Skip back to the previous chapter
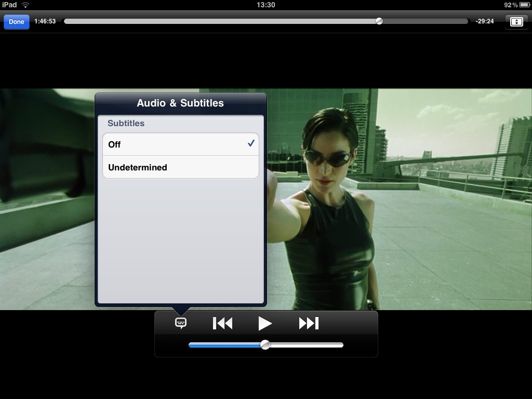The width and height of the screenshot is (532, 399). tap(222, 323)
